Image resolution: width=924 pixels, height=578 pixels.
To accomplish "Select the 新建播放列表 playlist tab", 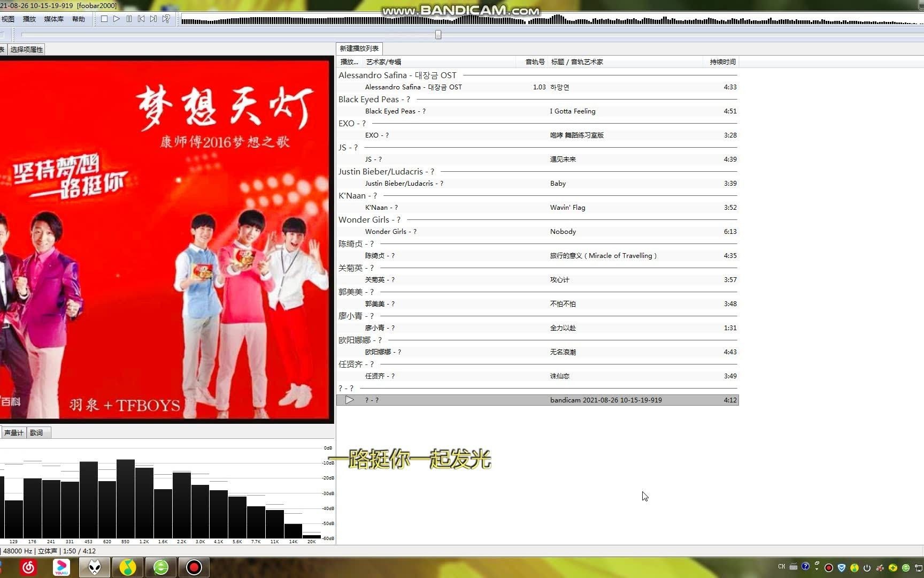I will click(x=359, y=48).
